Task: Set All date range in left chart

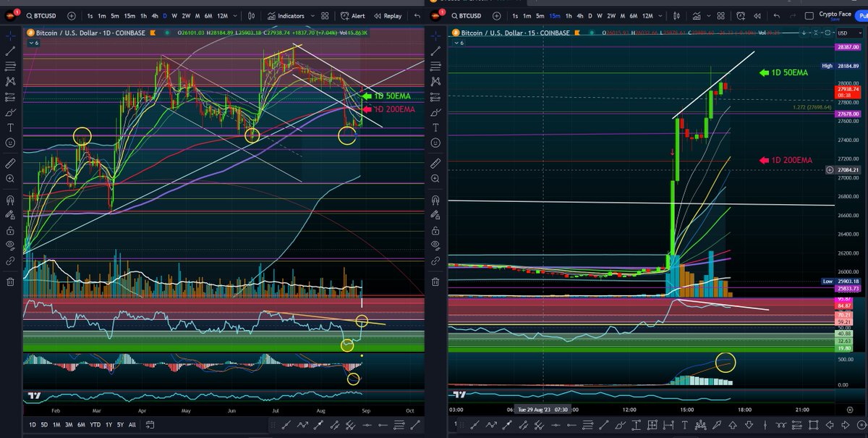Action: pyautogui.click(x=132, y=424)
